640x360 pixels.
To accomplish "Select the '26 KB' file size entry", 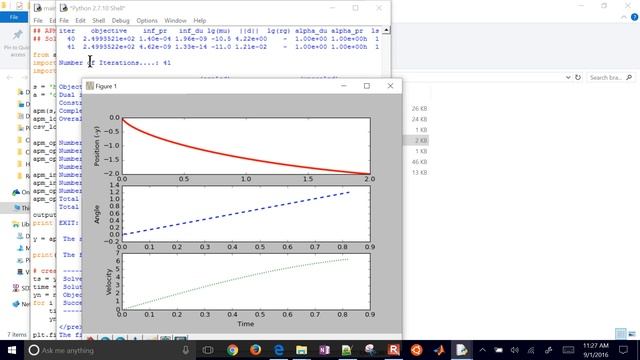I will pos(419,109).
